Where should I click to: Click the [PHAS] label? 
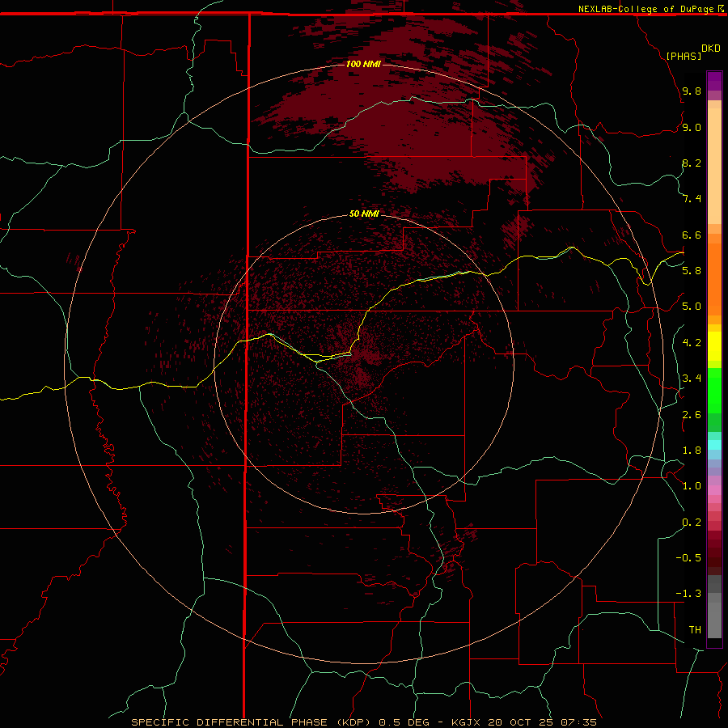(x=684, y=56)
